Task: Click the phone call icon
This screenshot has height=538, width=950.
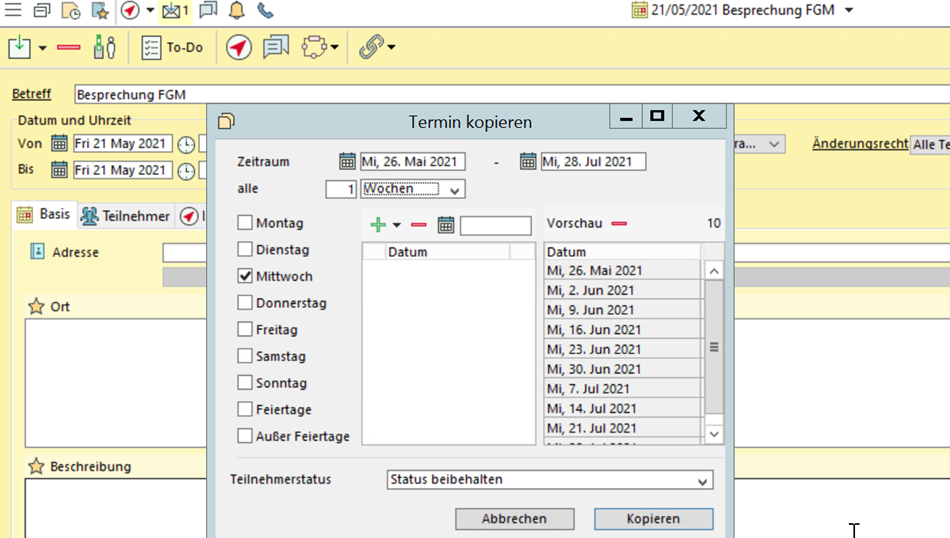Action: click(x=265, y=11)
